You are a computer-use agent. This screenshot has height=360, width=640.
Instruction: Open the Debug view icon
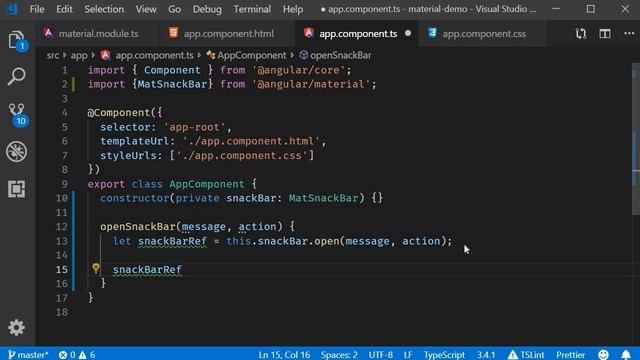coord(16,151)
